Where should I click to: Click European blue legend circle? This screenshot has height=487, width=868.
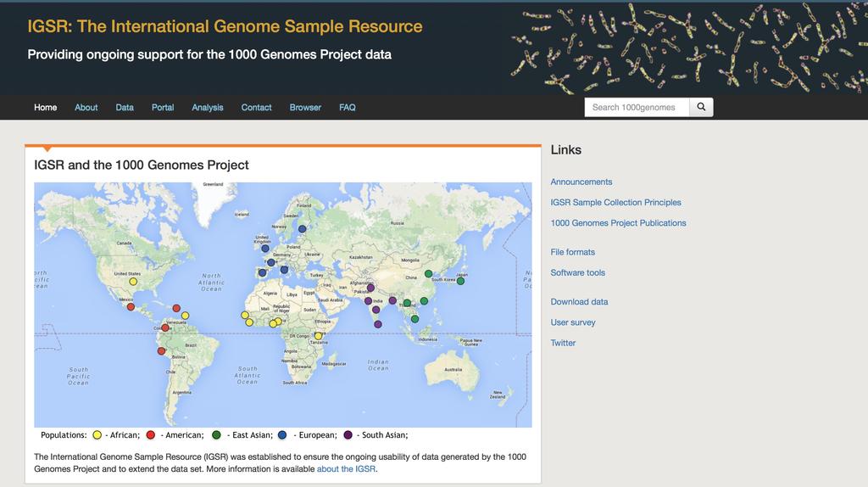point(282,435)
